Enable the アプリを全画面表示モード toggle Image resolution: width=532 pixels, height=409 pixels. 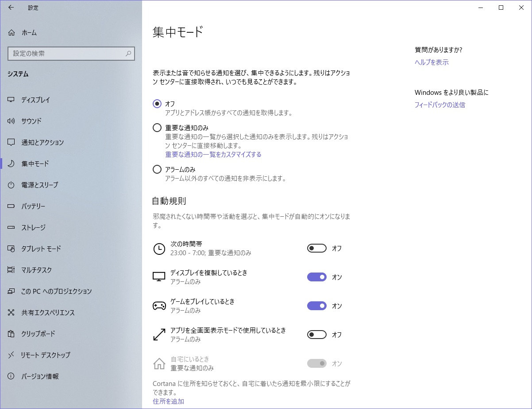tap(317, 335)
